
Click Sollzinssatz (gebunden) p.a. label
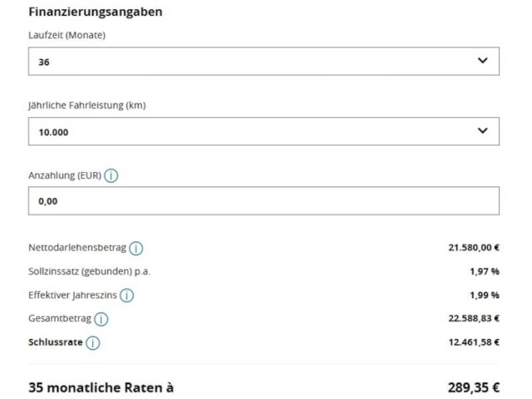pos(89,272)
